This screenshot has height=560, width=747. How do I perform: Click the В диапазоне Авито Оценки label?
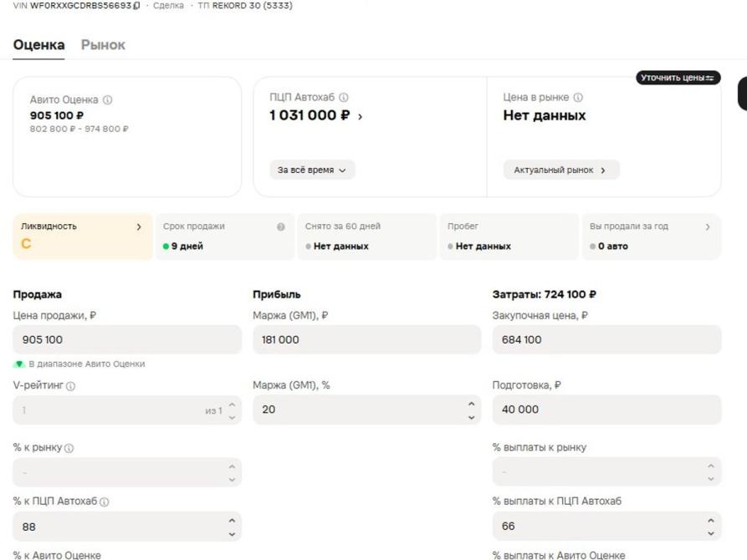[87, 364]
